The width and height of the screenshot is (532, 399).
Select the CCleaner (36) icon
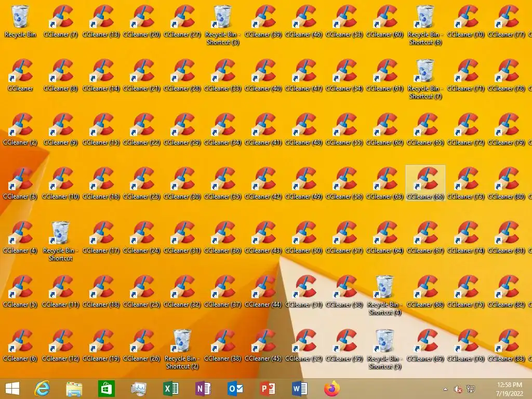(x=222, y=237)
